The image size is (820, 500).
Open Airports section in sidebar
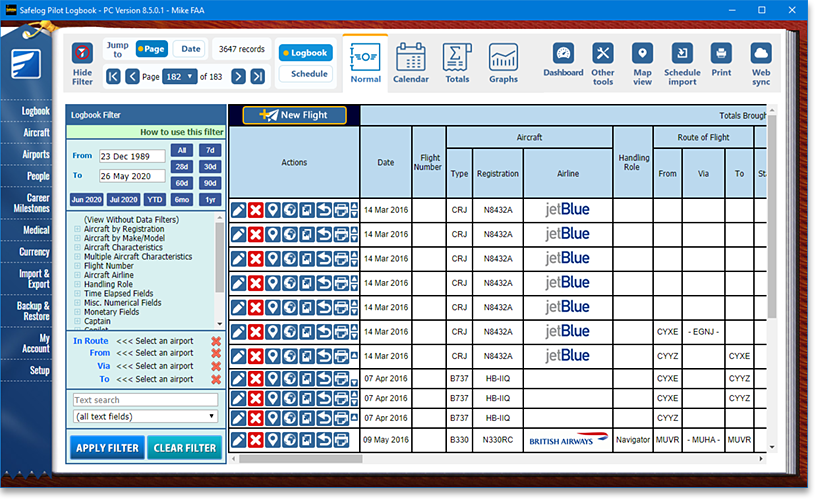coord(36,155)
